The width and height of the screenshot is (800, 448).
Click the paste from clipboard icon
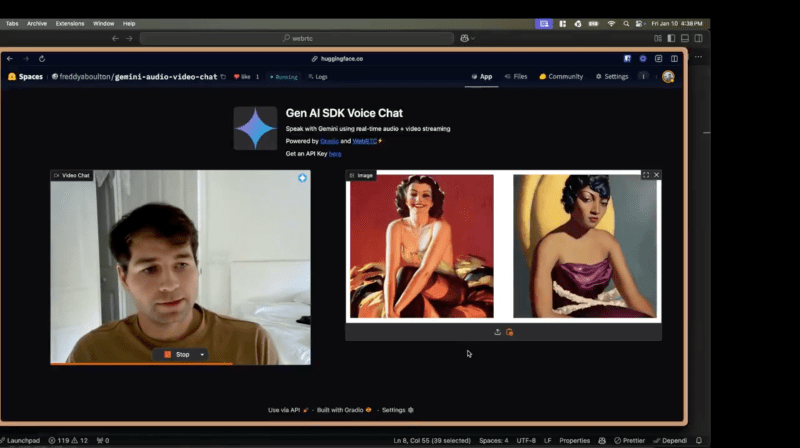(509, 332)
